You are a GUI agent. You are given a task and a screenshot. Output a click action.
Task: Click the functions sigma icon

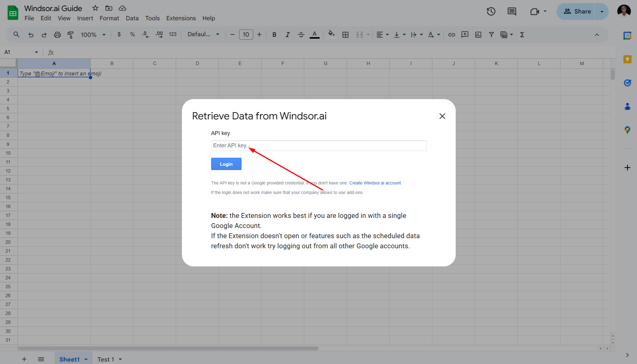click(x=522, y=35)
